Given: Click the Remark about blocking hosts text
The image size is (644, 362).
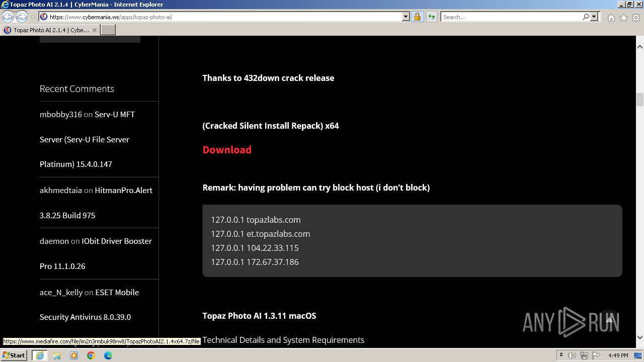Looking at the screenshot, I should (x=316, y=188).
